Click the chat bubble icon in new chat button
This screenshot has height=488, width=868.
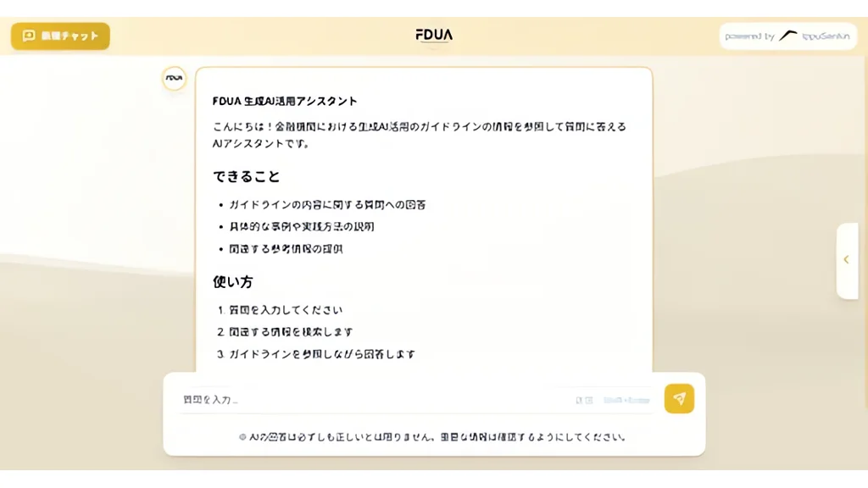(29, 36)
